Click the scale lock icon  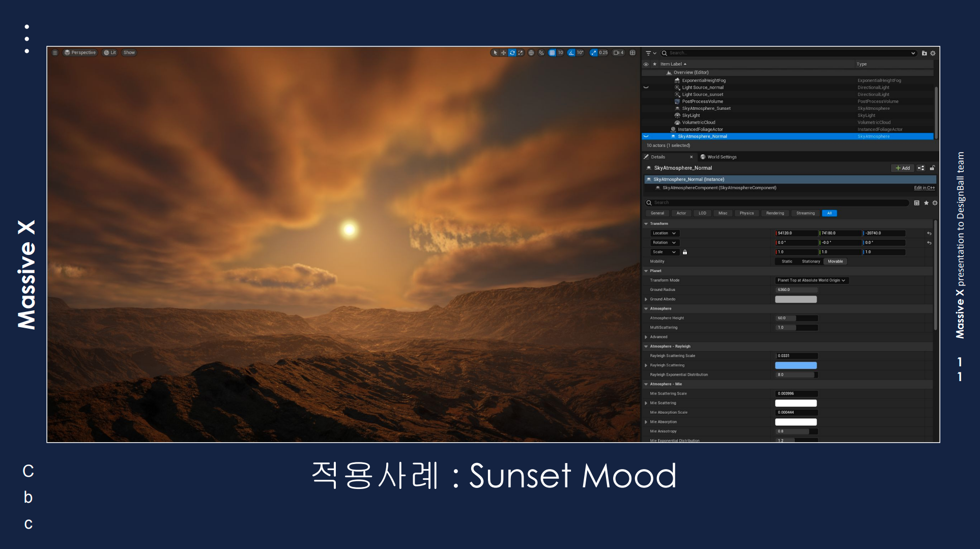[685, 252]
